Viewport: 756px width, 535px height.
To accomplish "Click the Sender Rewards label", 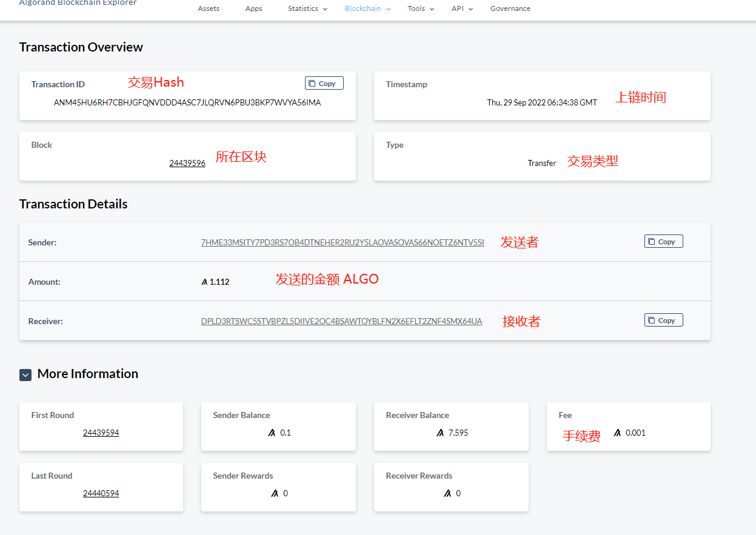I will 243,476.
